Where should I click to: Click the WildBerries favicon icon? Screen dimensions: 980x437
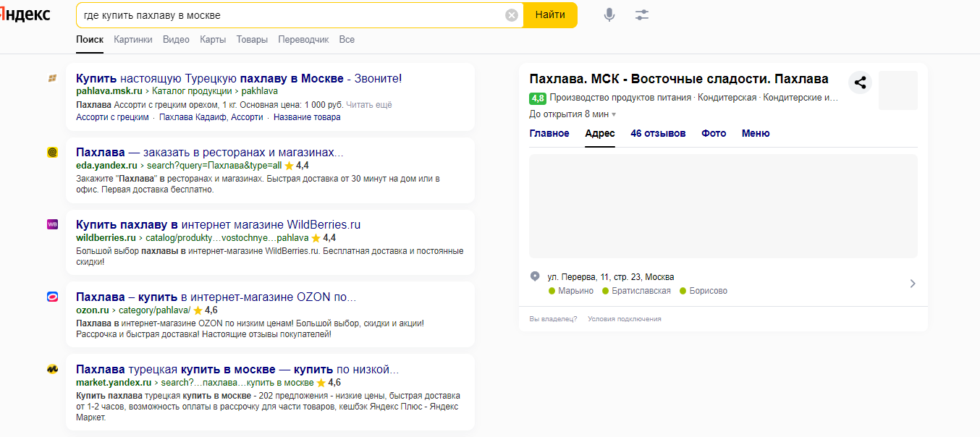coord(53,224)
